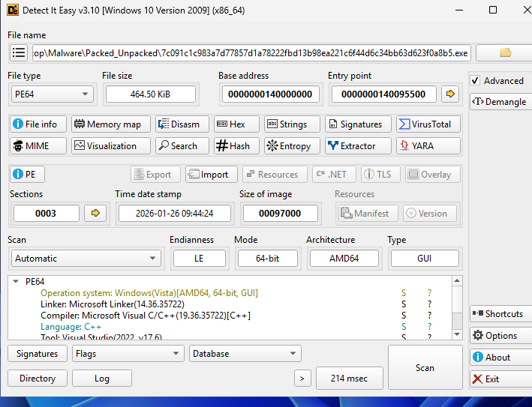The height and width of the screenshot is (407, 532).
Task: Open the VirusTotal lookup
Action: 425,124
